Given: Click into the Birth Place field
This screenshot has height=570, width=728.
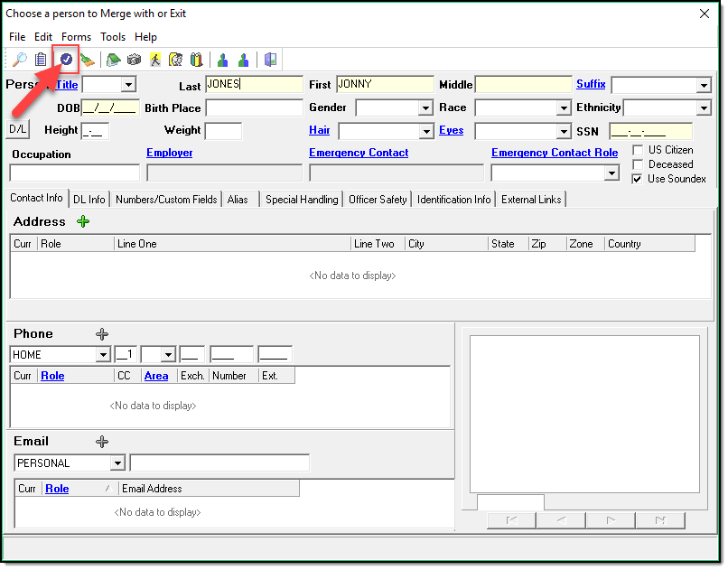Looking at the screenshot, I should (x=254, y=108).
